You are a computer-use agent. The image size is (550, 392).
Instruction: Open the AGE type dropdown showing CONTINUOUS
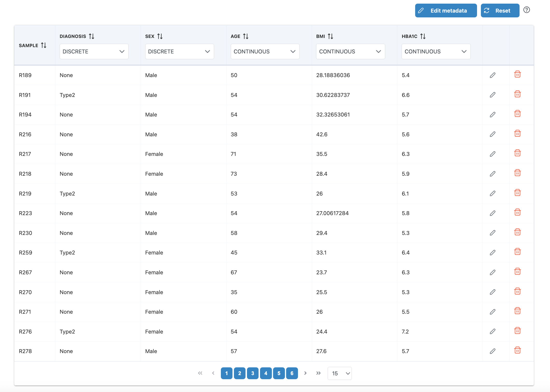tap(265, 51)
